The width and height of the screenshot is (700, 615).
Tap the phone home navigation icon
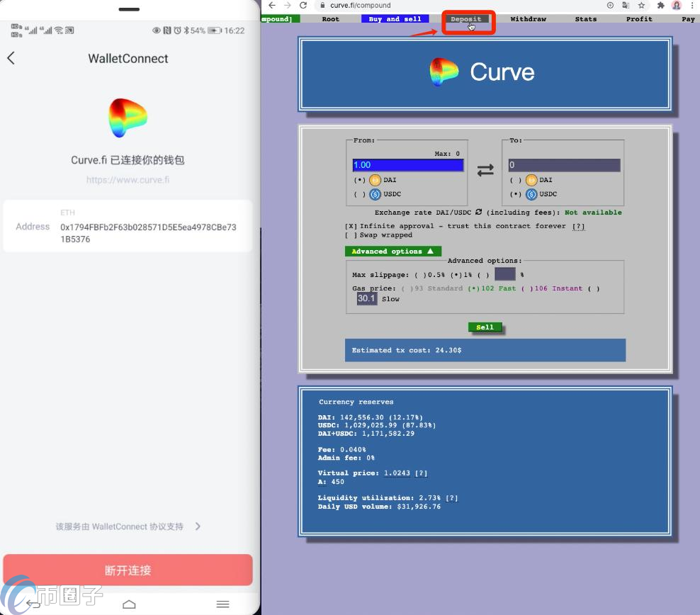(x=129, y=604)
